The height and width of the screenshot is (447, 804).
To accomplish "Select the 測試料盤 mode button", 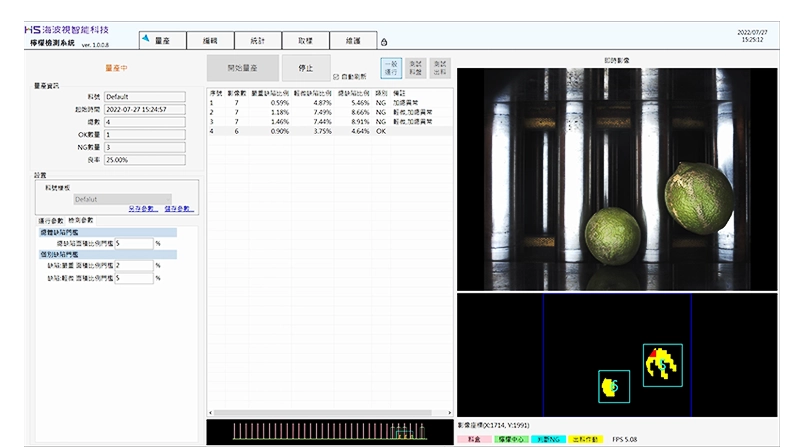I will (x=417, y=68).
